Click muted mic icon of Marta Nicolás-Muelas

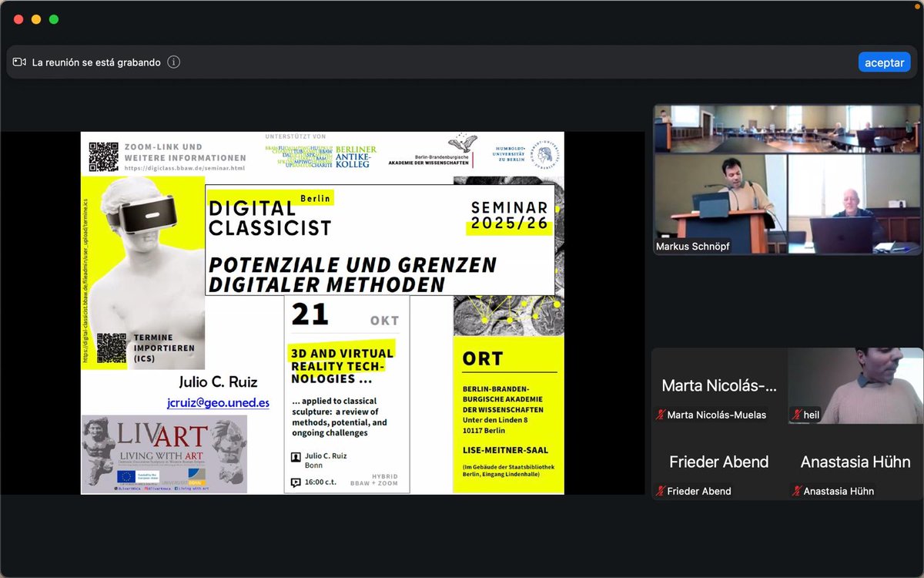coord(660,415)
